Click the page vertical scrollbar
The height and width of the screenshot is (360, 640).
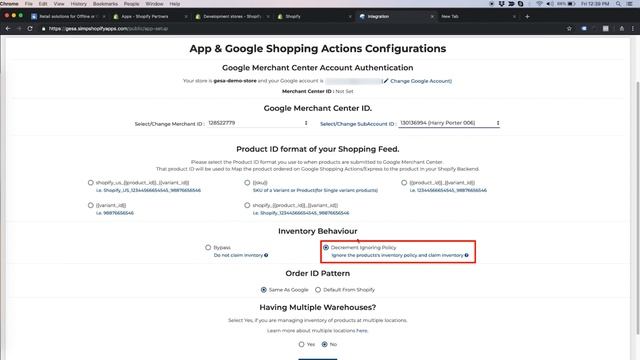click(638, 208)
